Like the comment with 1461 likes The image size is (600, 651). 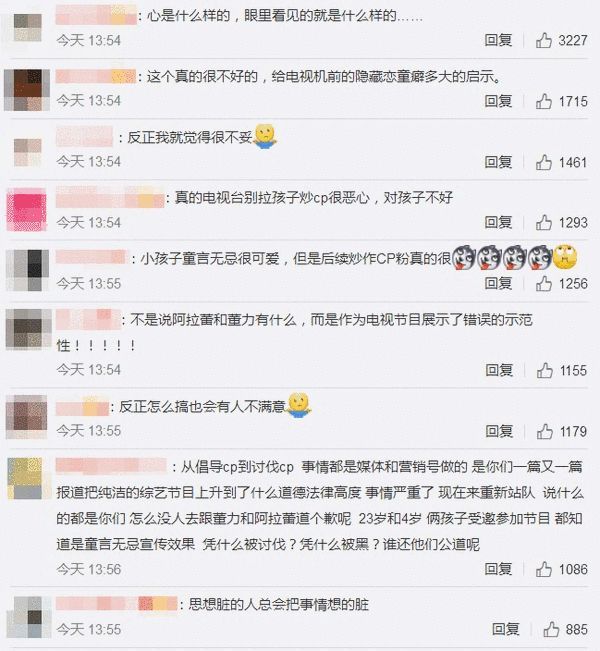point(544,162)
